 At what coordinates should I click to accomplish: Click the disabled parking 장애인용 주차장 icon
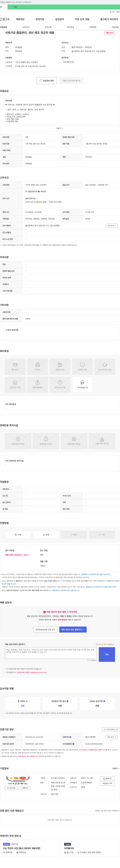pyautogui.click(x=18, y=441)
